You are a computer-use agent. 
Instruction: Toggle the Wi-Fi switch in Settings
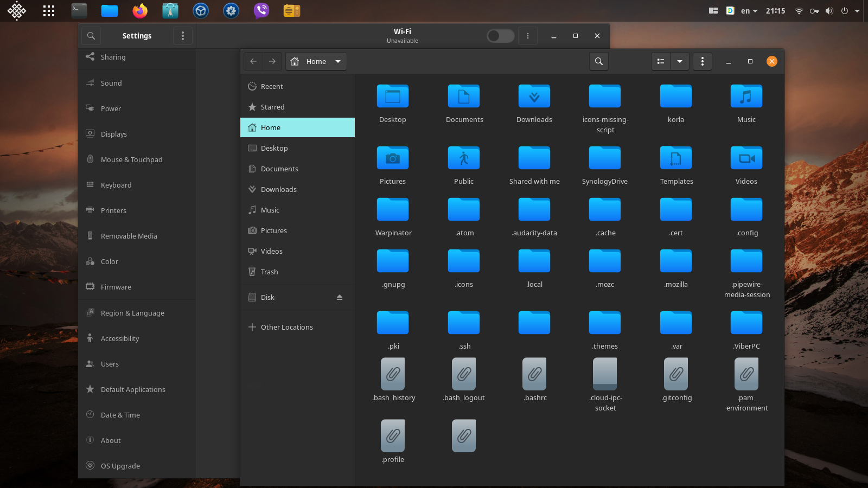[x=500, y=36]
